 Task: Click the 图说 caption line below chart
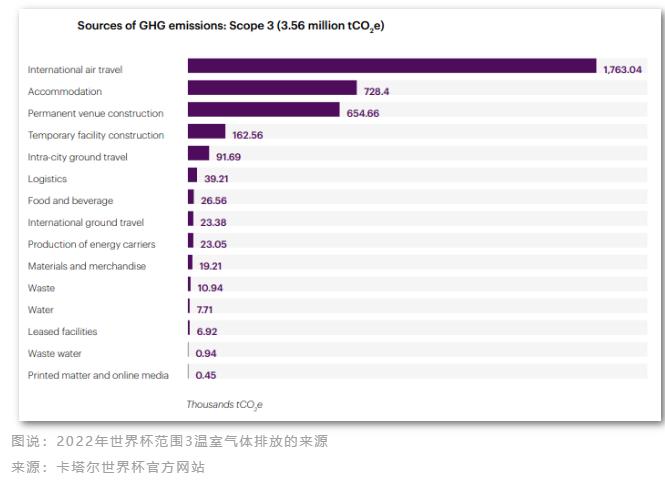tap(169, 441)
